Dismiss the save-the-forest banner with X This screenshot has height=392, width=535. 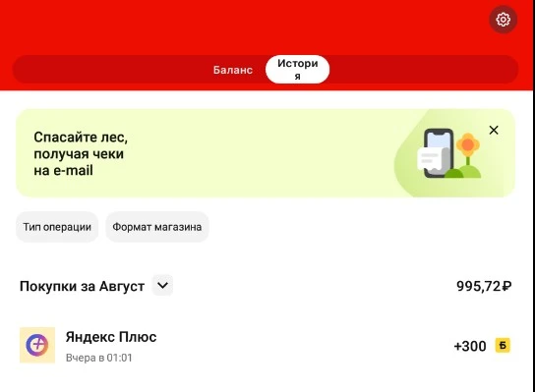pos(494,131)
